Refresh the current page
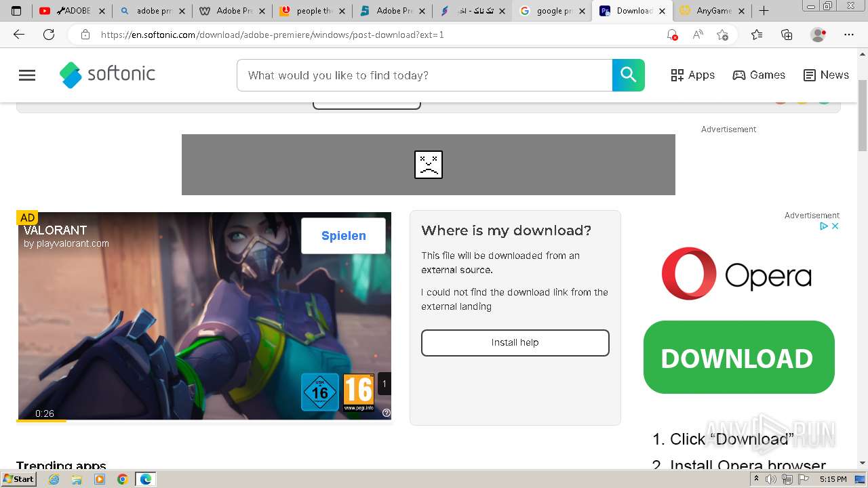This screenshot has height=488, width=868. click(49, 35)
